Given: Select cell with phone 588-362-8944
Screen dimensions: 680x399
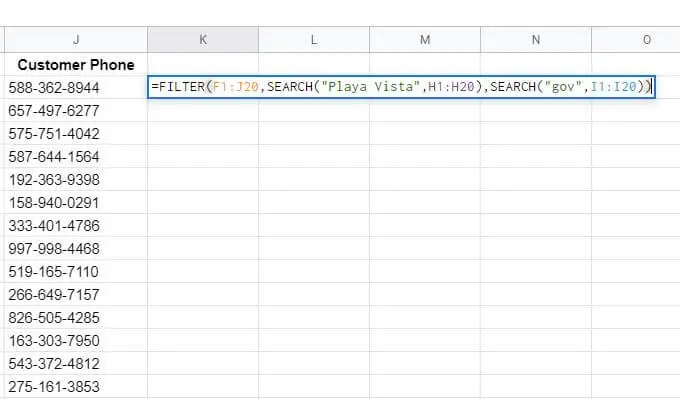Looking at the screenshot, I should coord(76,88).
